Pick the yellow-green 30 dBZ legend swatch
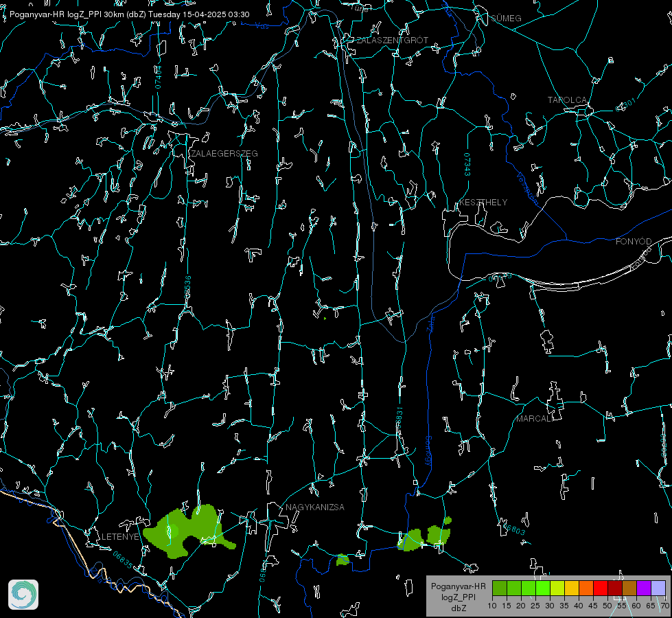The image size is (672, 618). (557, 588)
